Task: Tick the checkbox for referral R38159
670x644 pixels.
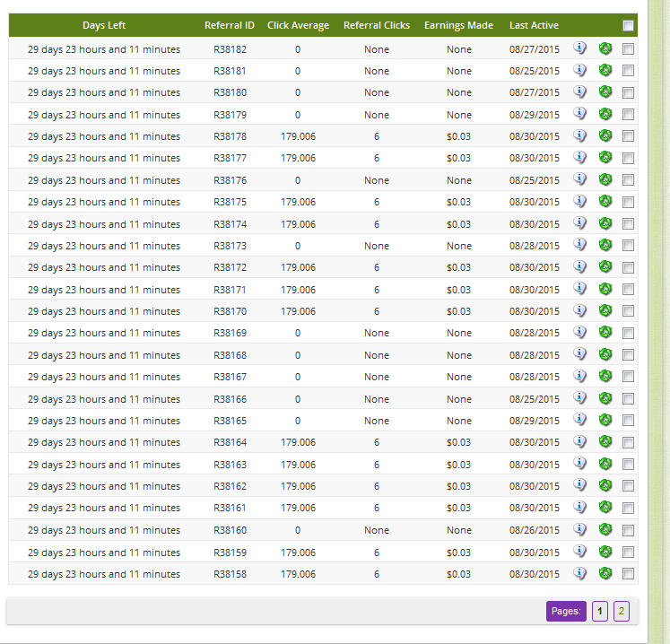Action: tap(628, 552)
